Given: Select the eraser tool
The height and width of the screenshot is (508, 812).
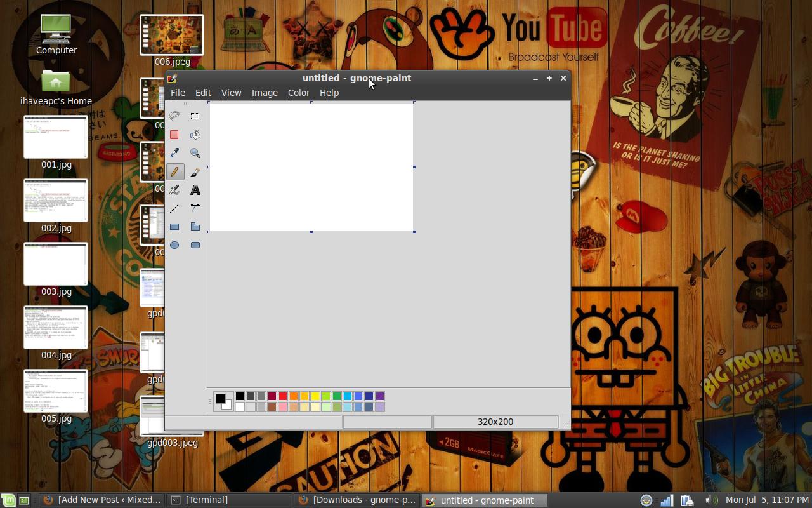Looking at the screenshot, I should tap(174, 135).
